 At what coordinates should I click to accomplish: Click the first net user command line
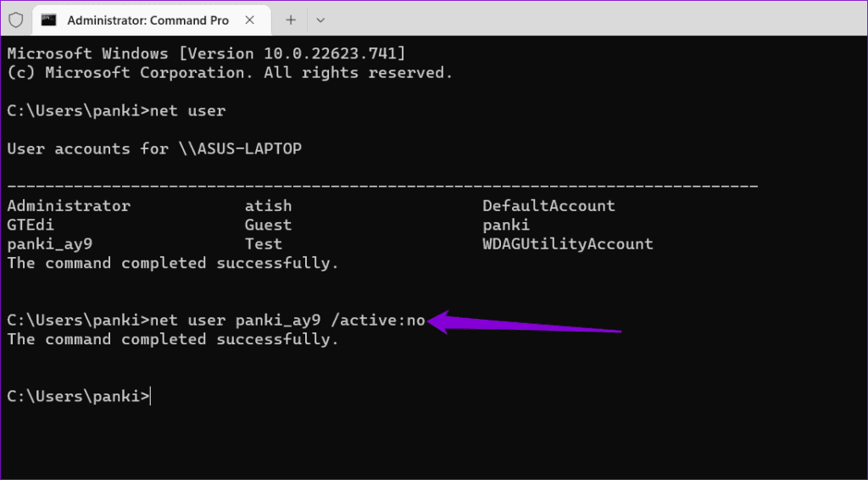(116, 111)
